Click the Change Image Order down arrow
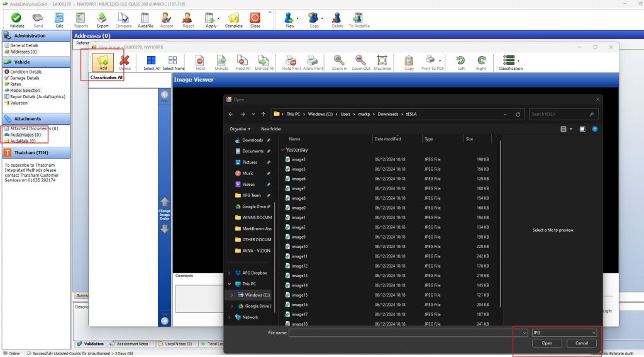The image size is (644, 357). coord(165,229)
